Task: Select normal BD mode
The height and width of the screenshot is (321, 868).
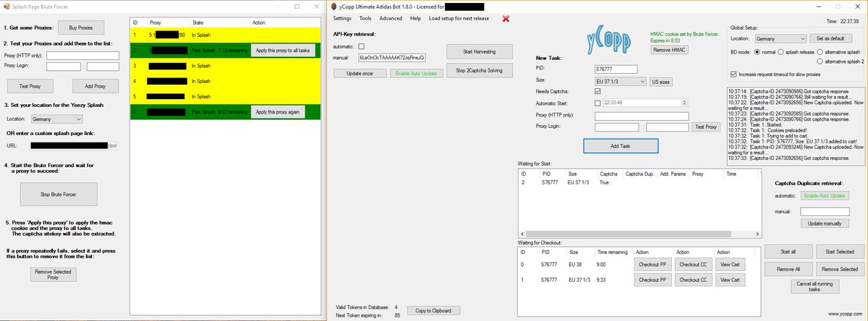Action: pyautogui.click(x=758, y=52)
